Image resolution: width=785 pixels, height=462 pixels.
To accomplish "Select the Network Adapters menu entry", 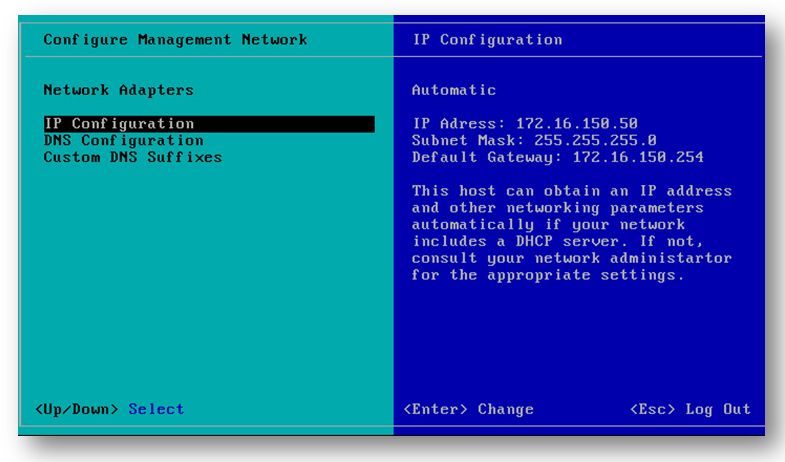I will tap(118, 90).
